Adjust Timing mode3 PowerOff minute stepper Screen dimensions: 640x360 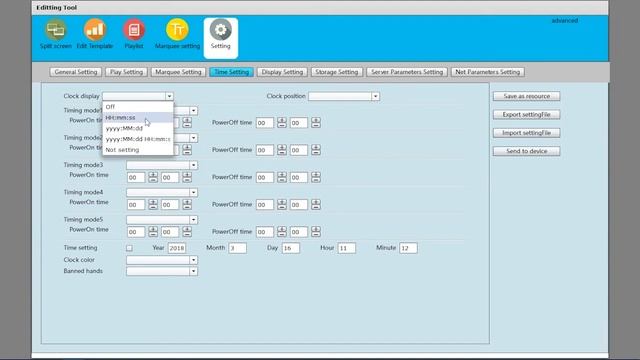point(316,177)
